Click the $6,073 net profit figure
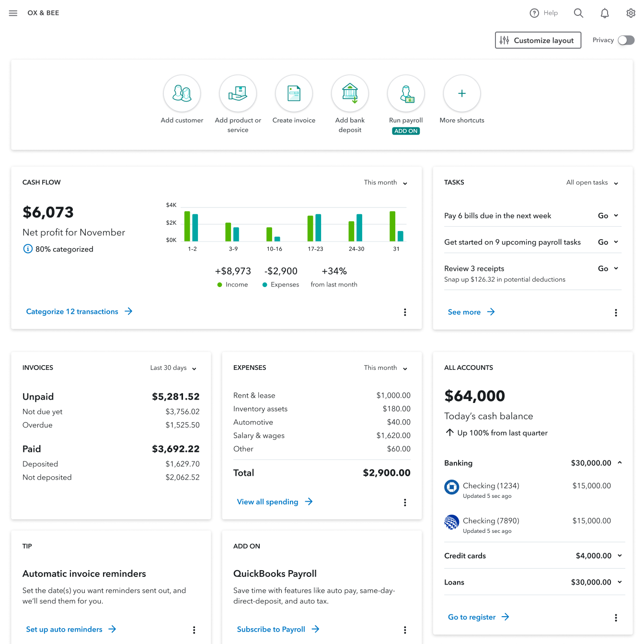This screenshot has width=644, height=644. click(48, 212)
